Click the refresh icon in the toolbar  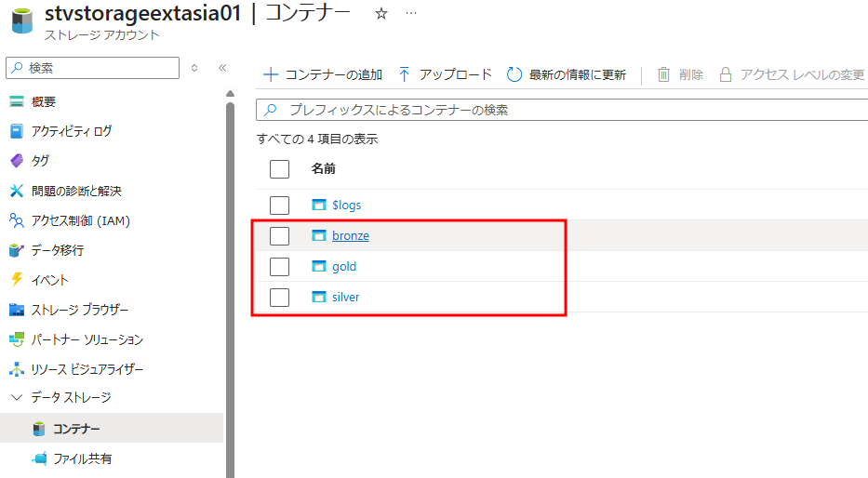point(514,74)
